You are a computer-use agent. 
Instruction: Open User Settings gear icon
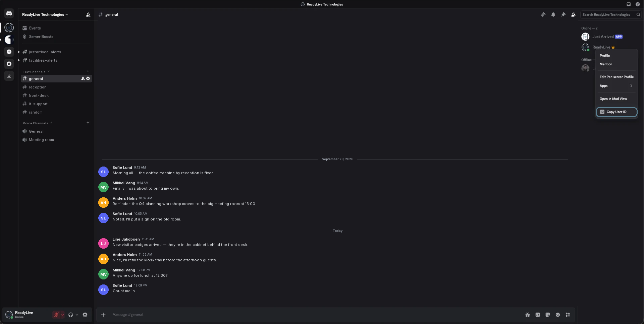point(85,315)
